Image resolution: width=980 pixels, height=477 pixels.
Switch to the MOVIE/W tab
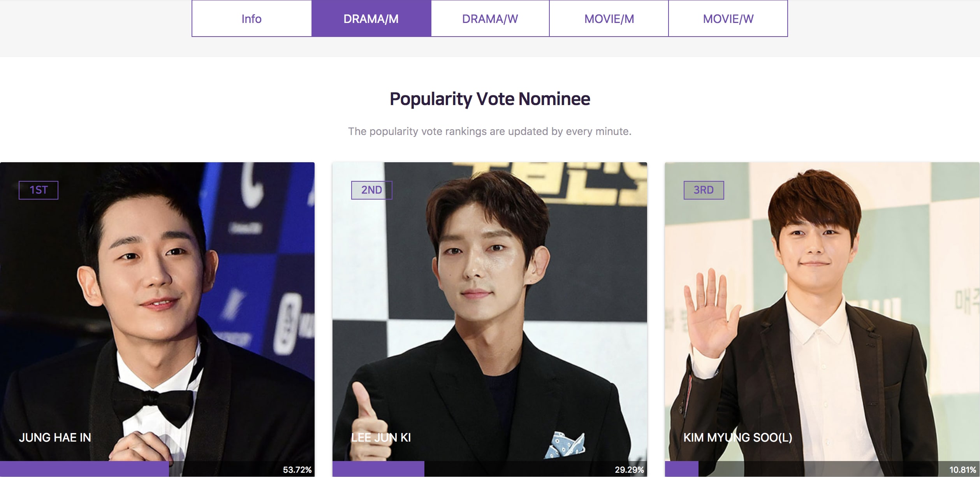pyautogui.click(x=728, y=19)
